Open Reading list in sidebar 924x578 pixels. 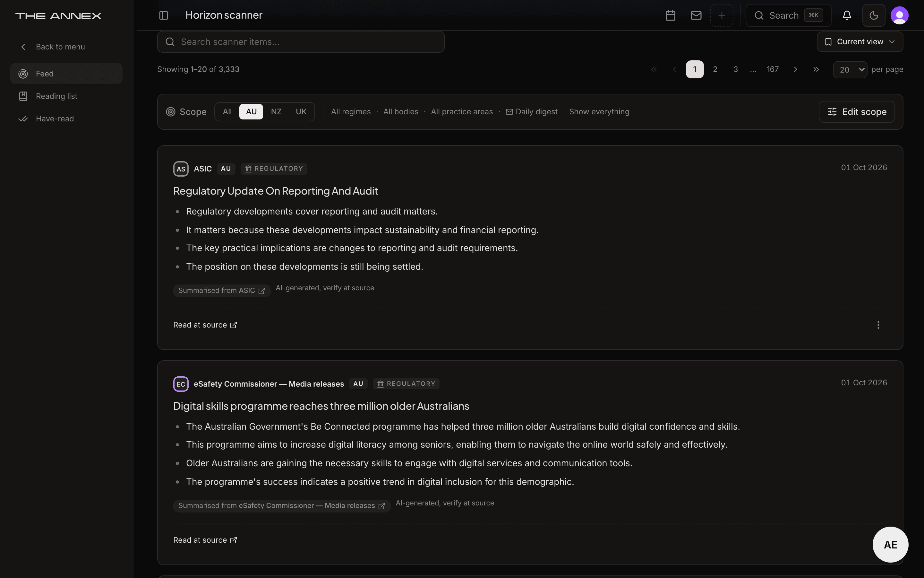[x=66, y=96]
